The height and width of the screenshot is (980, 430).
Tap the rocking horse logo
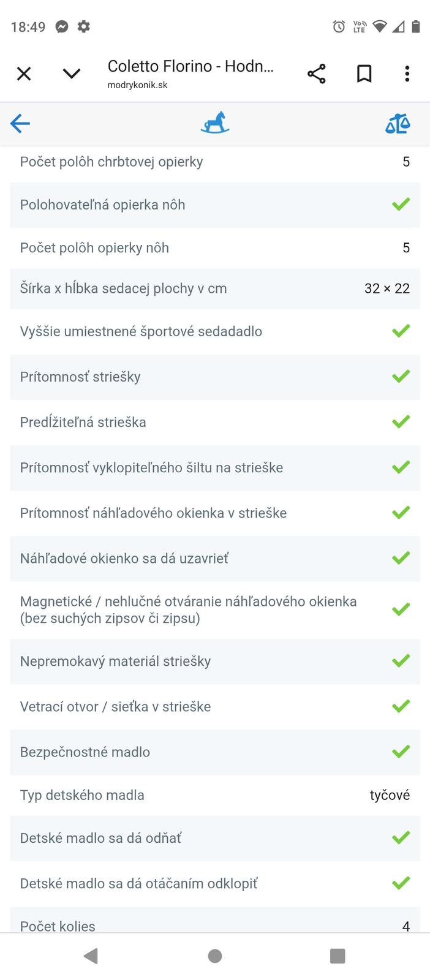pyautogui.click(x=215, y=123)
